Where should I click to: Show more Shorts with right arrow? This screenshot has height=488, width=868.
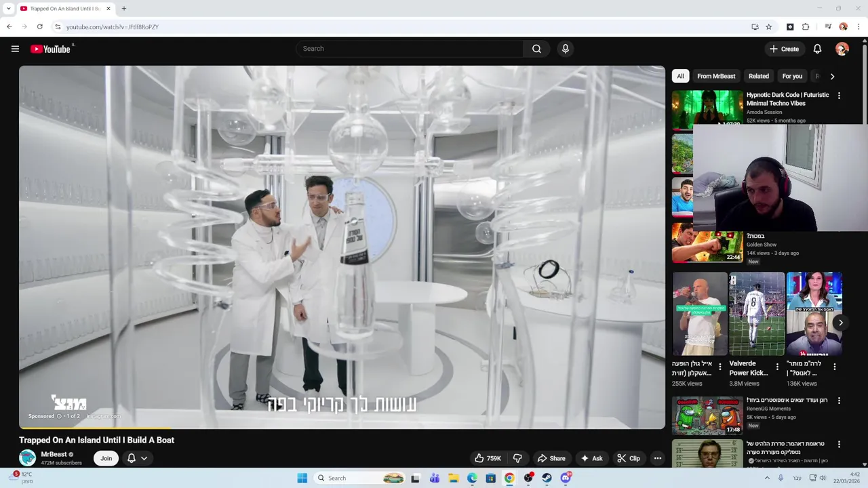[x=840, y=323]
